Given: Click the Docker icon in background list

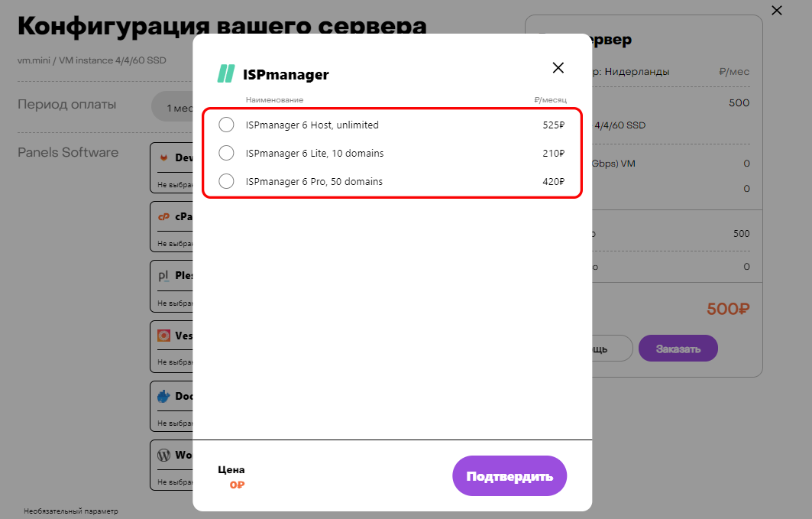Looking at the screenshot, I should click(163, 396).
